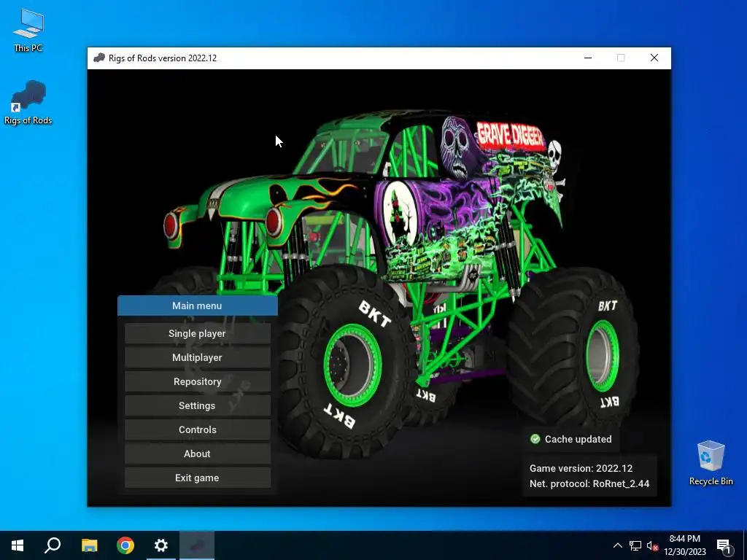Open the taskbar Search
This screenshot has height=560, width=747.
click(x=53, y=545)
